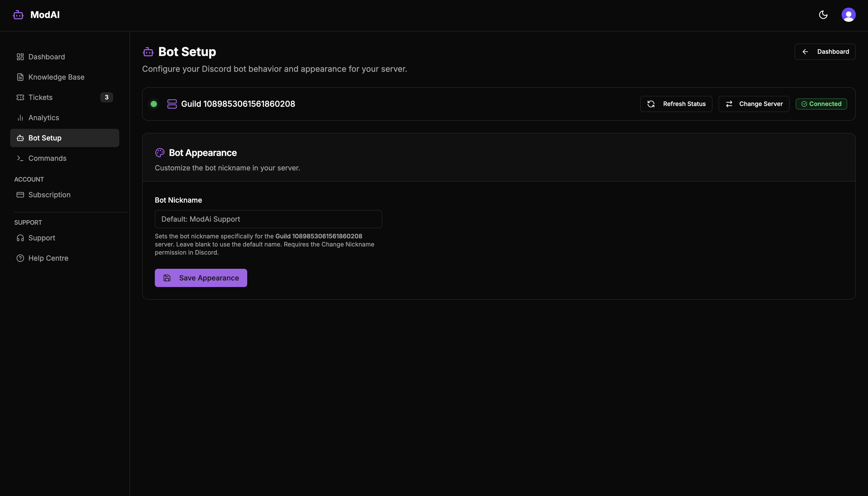This screenshot has width=868, height=496.
Task: Toggle dark mode with the moon icon
Action: [823, 15]
